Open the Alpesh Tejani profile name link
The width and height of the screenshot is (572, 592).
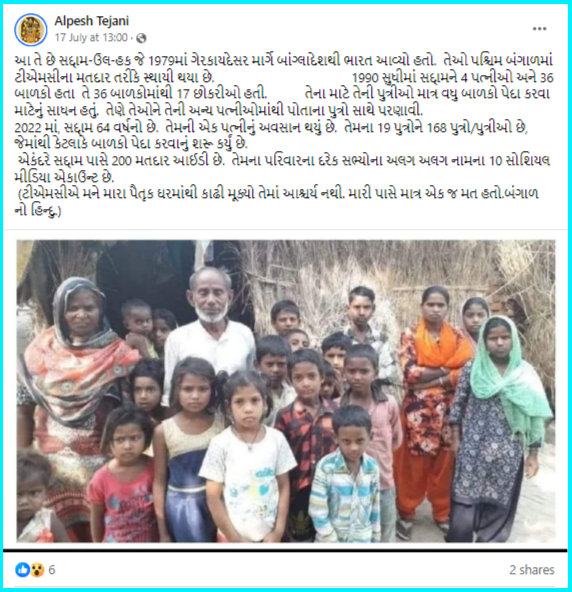pos(92,21)
